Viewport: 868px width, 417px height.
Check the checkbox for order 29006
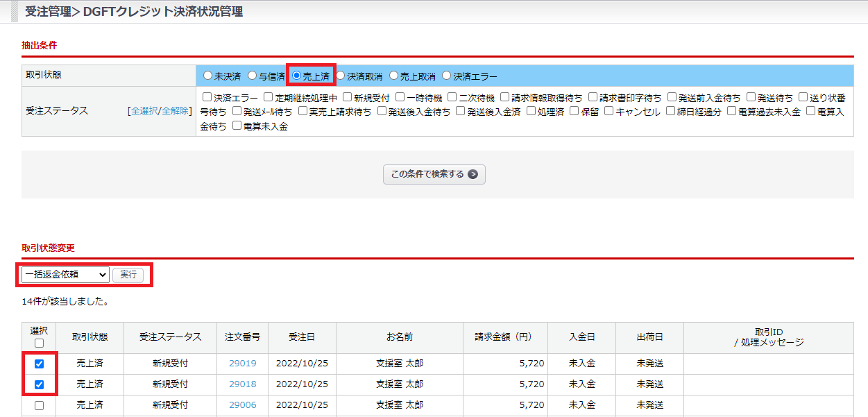click(39, 405)
